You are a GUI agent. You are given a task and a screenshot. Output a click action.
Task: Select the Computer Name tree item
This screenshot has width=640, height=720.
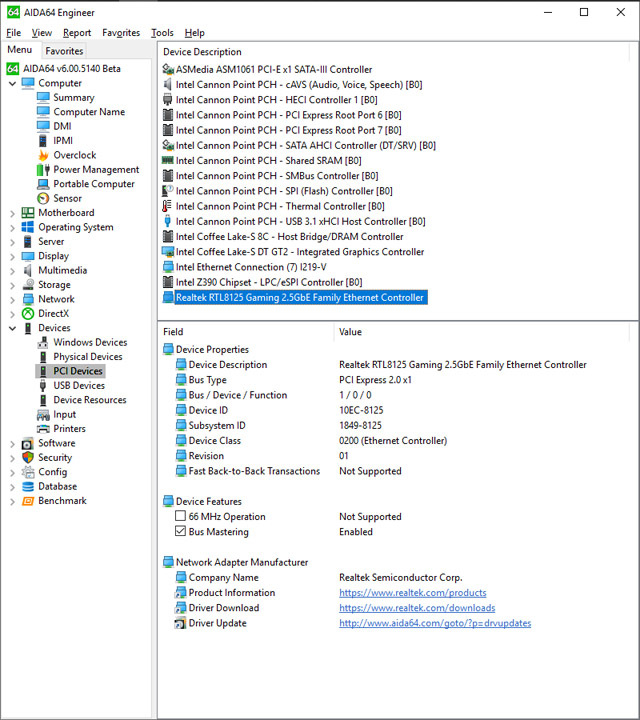tap(89, 112)
